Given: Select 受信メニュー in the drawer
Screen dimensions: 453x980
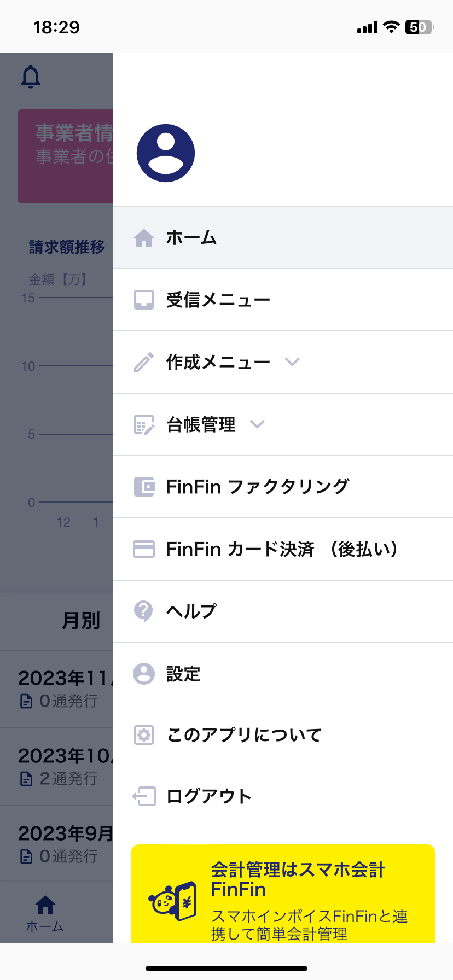Looking at the screenshot, I should (x=283, y=300).
